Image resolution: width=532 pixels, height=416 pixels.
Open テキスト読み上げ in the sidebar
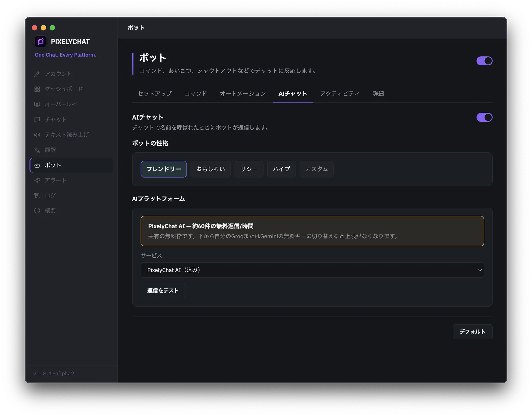tap(71, 135)
